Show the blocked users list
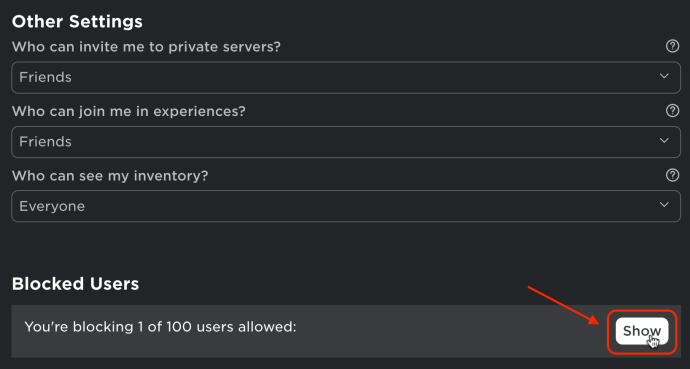The width and height of the screenshot is (690, 369). (x=642, y=331)
